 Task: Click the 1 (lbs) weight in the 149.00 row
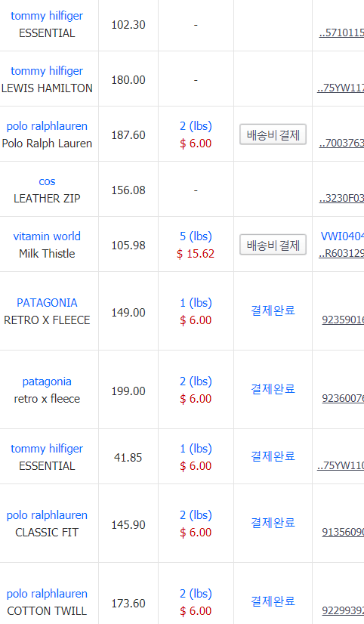coord(196,303)
